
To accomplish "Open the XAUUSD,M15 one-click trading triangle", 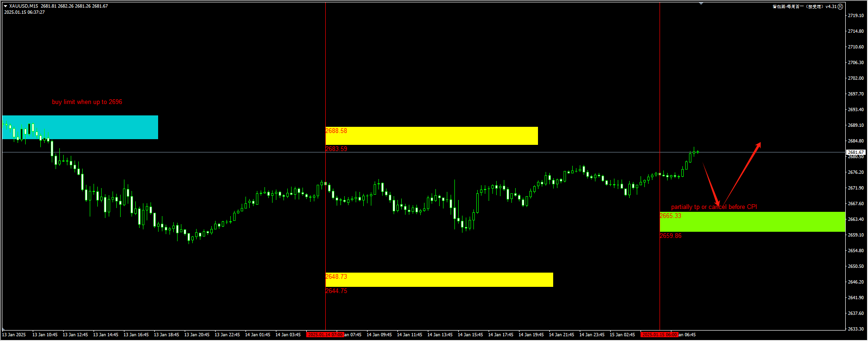I will tap(6, 6).
